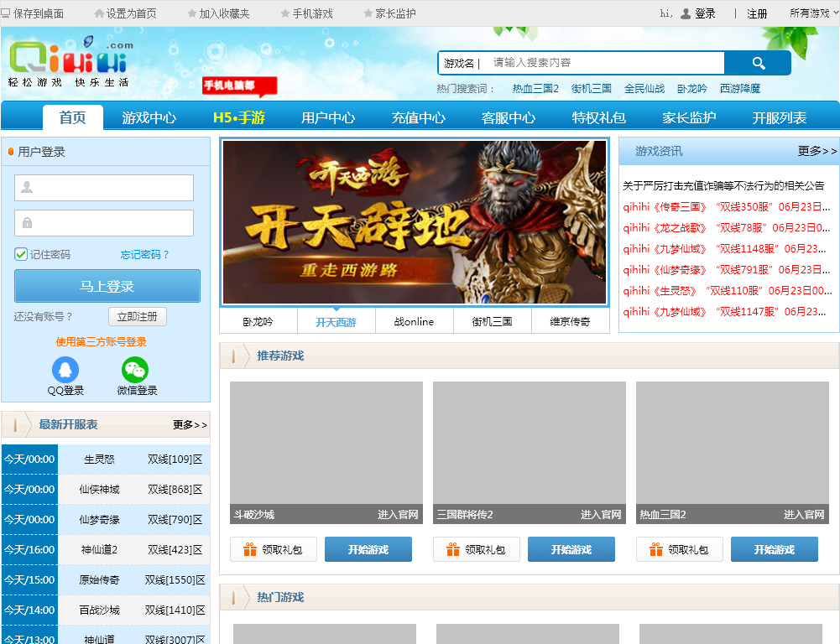Start game 热血三国2 with 开始游戏
The width and height of the screenshot is (840, 644).
(774, 549)
